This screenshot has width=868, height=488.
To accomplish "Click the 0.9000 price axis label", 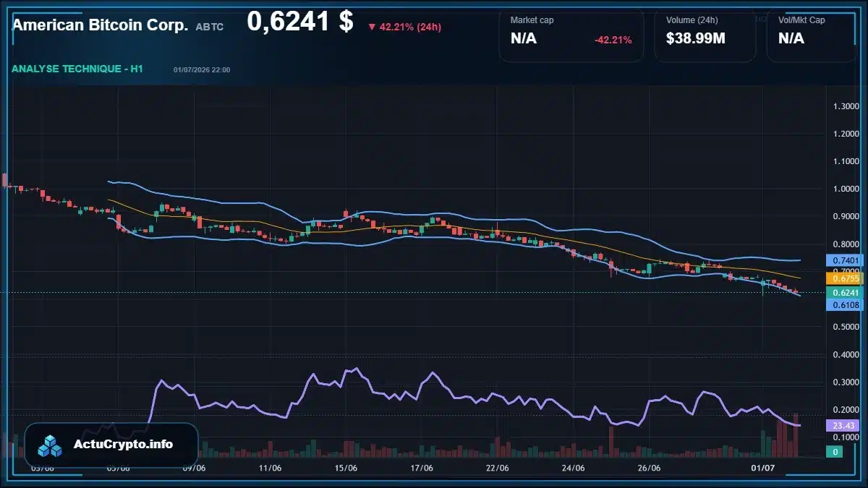I will pyautogui.click(x=846, y=216).
